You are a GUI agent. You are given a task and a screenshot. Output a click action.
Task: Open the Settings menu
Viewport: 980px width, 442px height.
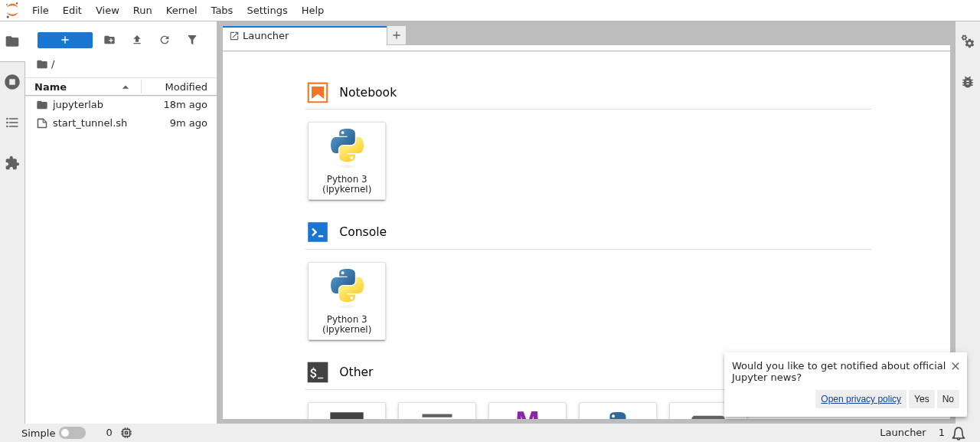pyautogui.click(x=267, y=11)
